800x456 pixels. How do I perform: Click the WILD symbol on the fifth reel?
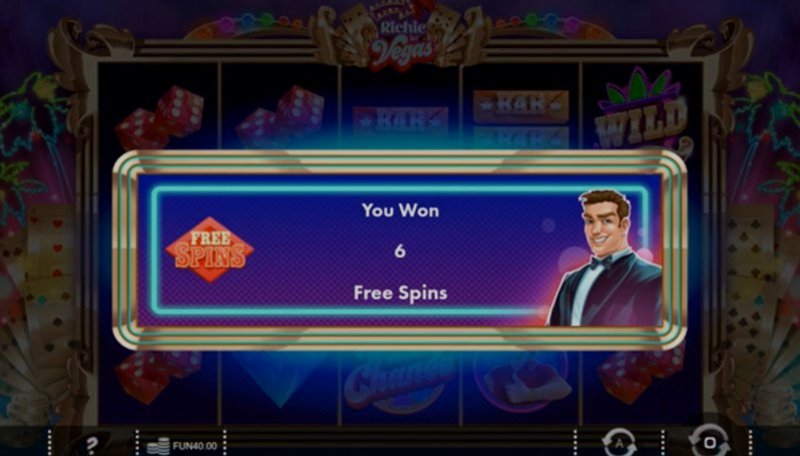pyautogui.click(x=640, y=111)
